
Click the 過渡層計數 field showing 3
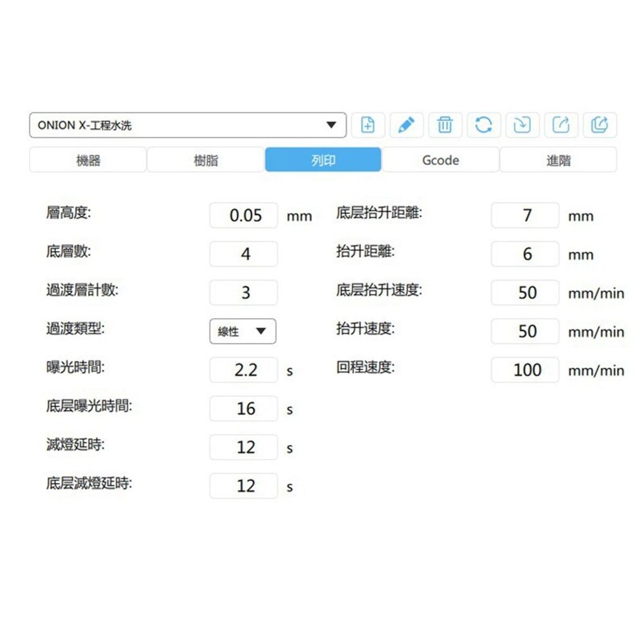(243, 292)
